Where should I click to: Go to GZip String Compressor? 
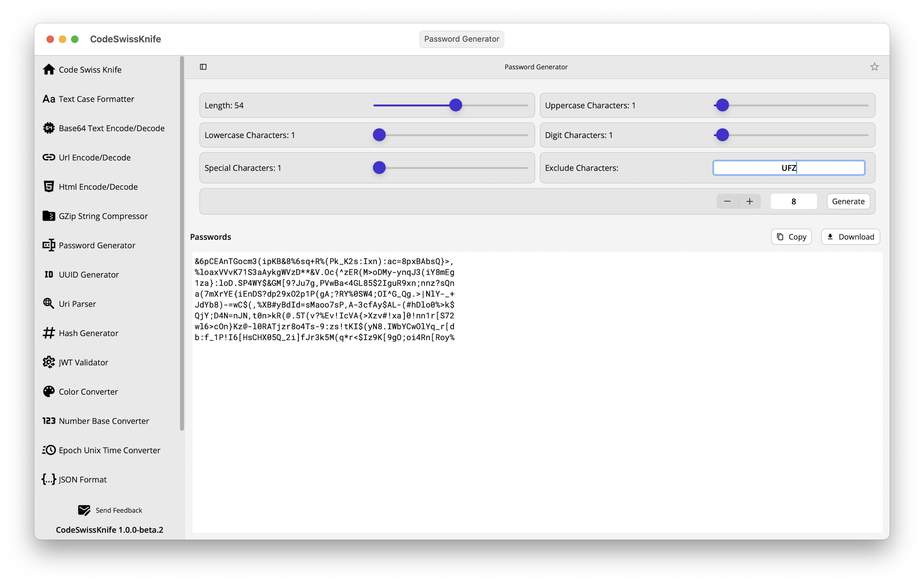(103, 216)
